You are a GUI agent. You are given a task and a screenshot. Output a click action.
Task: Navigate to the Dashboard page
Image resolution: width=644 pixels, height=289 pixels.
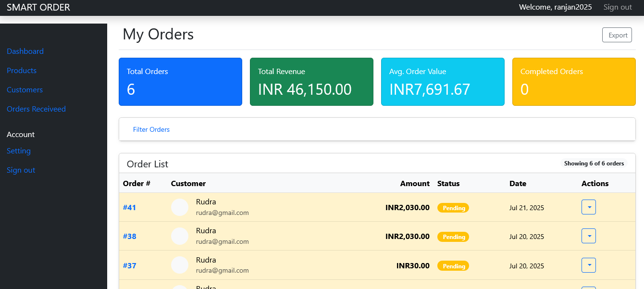click(25, 51)
